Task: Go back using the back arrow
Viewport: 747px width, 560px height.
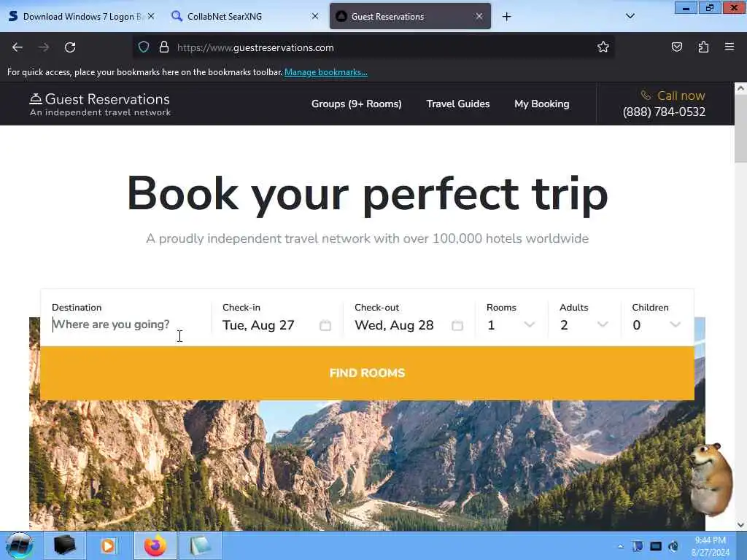Action: pos(18,47)
